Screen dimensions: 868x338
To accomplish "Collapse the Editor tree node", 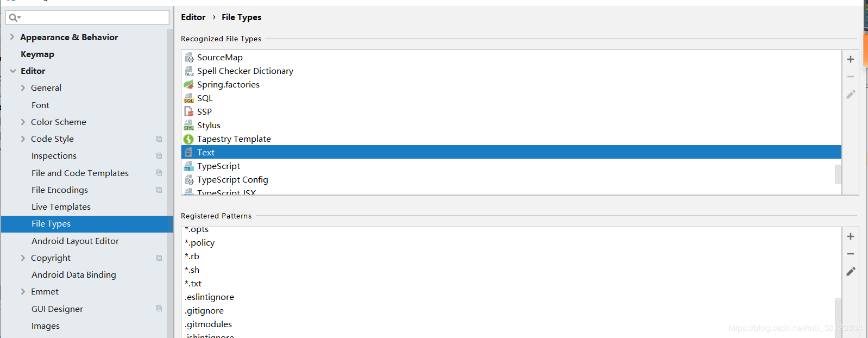I will pyautogui.click(x=12, y=71).
